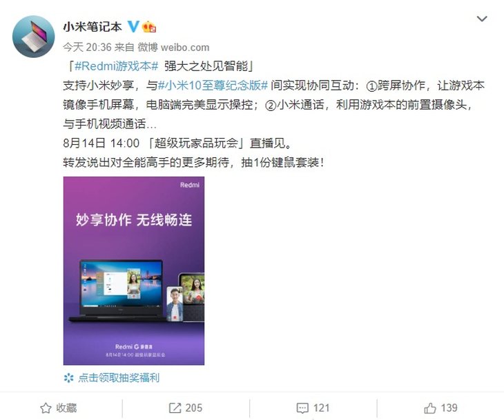View the 205 reposts count
The image size is (504, 420).
pos(194,408)
